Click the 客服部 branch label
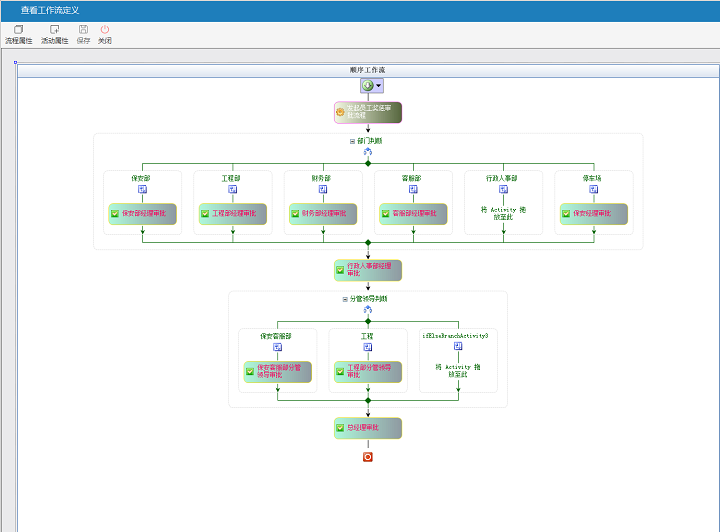This screenshot has width=720, height=532. pyautogui.click(x=411, y=178)
